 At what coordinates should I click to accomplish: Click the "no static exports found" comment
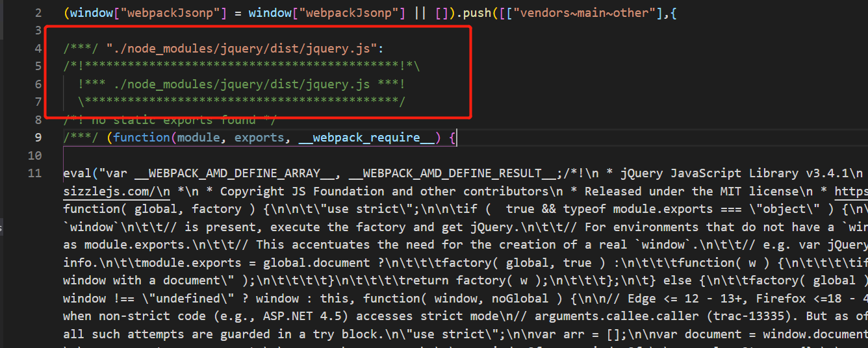pyautogui.click(x=170, y=120)
